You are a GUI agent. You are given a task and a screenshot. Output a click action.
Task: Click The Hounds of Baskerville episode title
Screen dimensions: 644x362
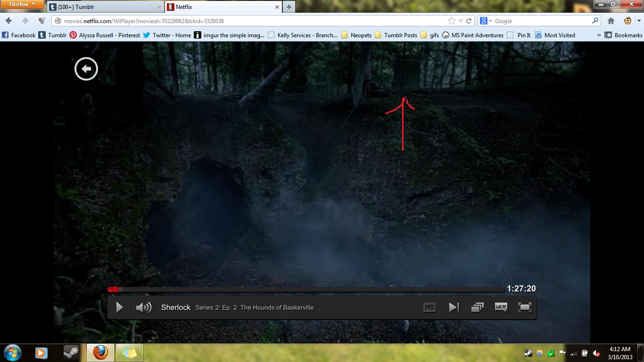277,308
